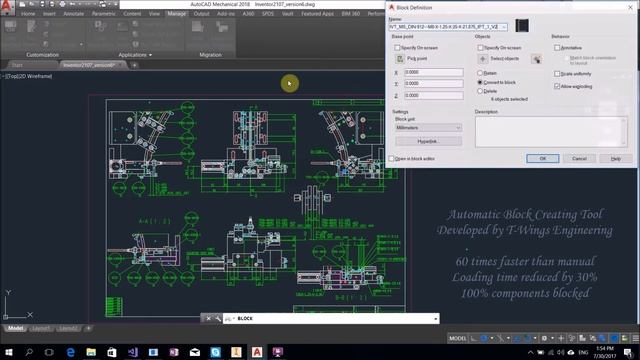Click OK in Block Definition dialog
Image resolution: width=640 pixels, height=360 pixels.
point(542,158)
